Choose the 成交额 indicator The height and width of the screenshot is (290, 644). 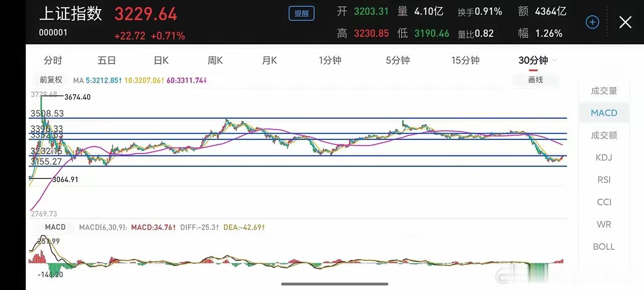coord(604,135)
